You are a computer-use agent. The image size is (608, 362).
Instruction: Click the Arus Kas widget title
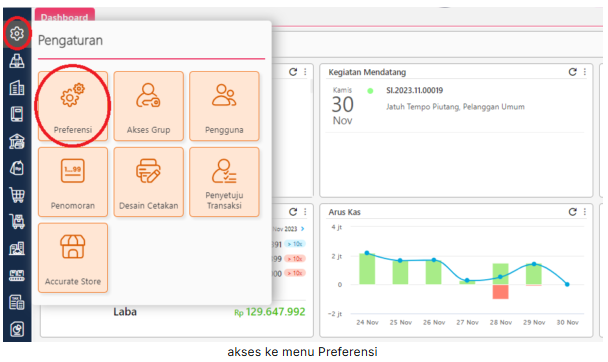(x=344, y=212)
